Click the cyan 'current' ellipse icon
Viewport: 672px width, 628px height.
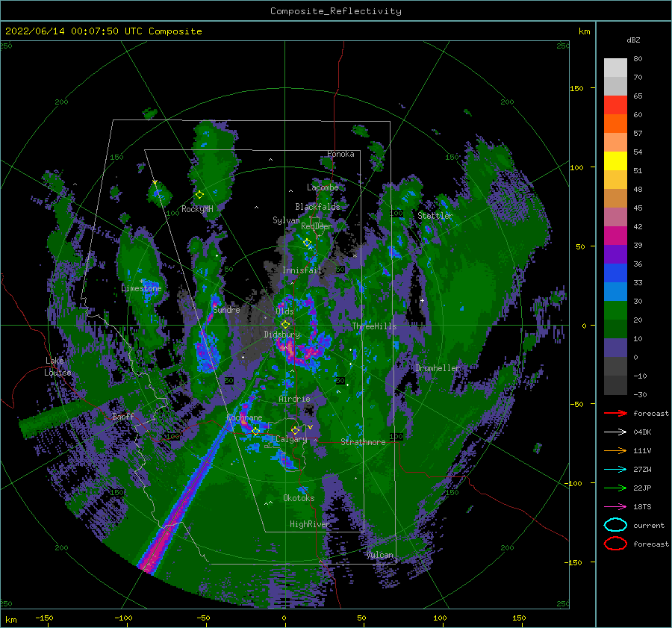[x=615, y=525]
